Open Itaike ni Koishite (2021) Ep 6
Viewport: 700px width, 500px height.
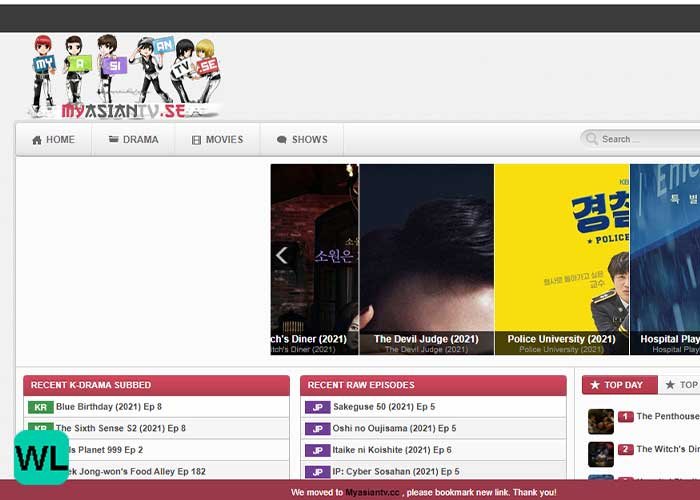click(392, 450)
